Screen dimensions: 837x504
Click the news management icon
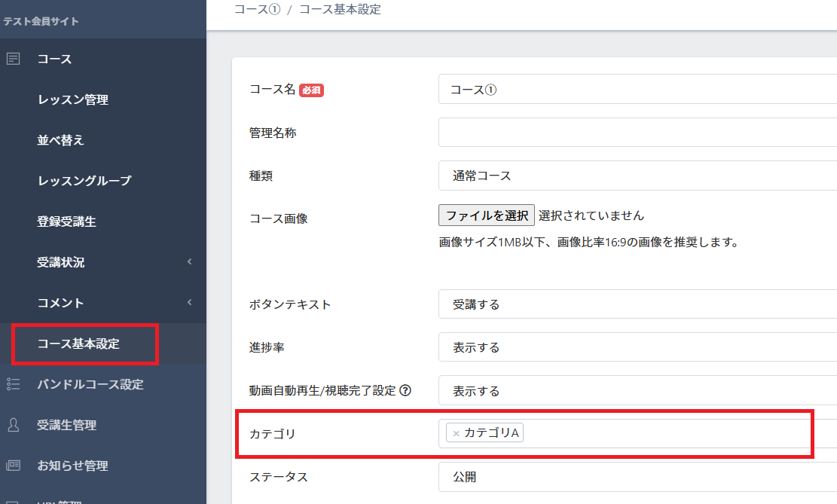tap(13, 466)
